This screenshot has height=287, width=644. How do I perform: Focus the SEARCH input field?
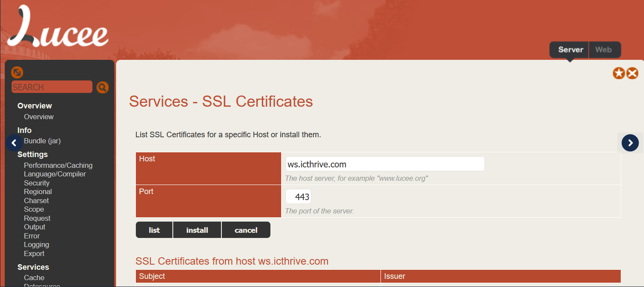point(52,87)
